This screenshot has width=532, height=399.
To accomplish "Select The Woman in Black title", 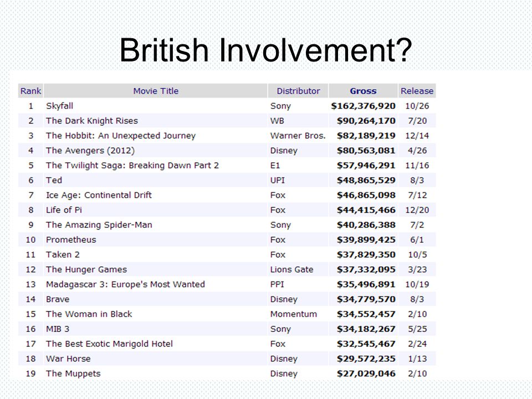I will [89, 314].
